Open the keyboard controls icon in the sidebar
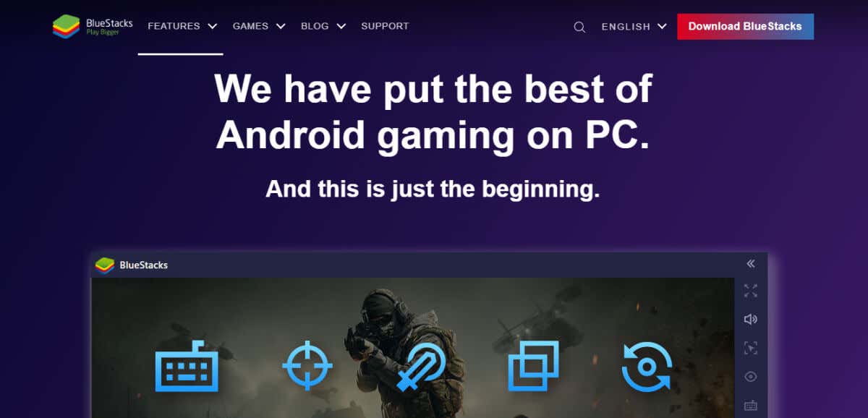Screen dimensions: 868x418 pyautogui.click(x=751, y=406)
